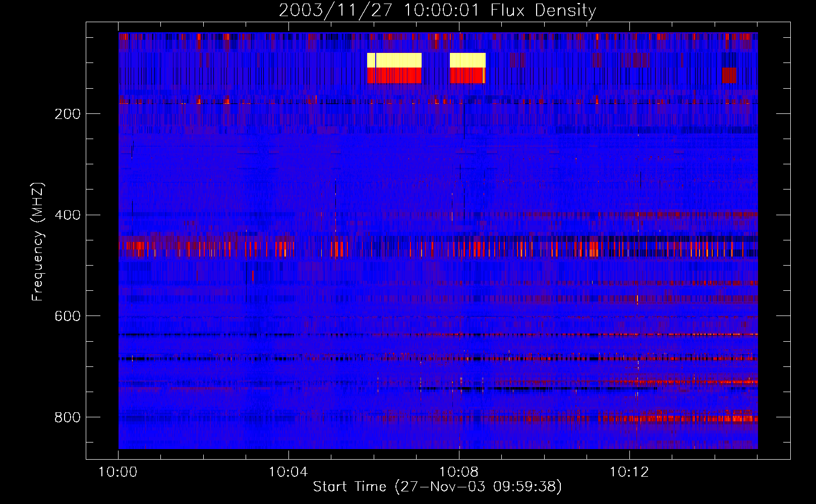Click the plot title "2003/11/27 10:00:01 Flux Density"
Viewport: 816px width, 504px height.
pyautogui.click(x=437, y=10)
